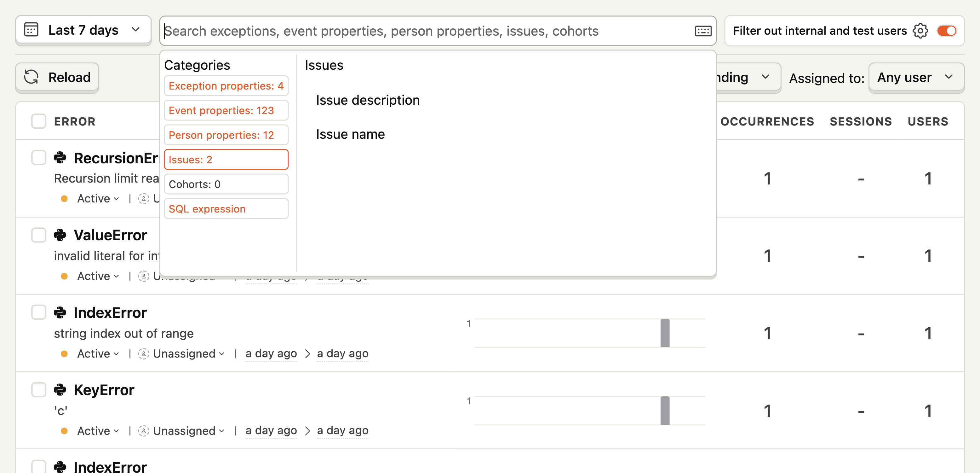
Task: Click the Python icon next to ValueError
Action: click(x=60, y=235)
